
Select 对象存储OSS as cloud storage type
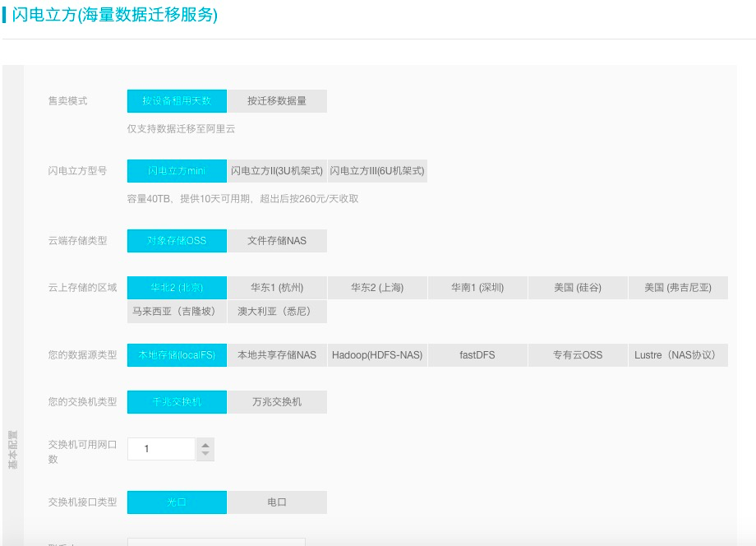point(177,241)
